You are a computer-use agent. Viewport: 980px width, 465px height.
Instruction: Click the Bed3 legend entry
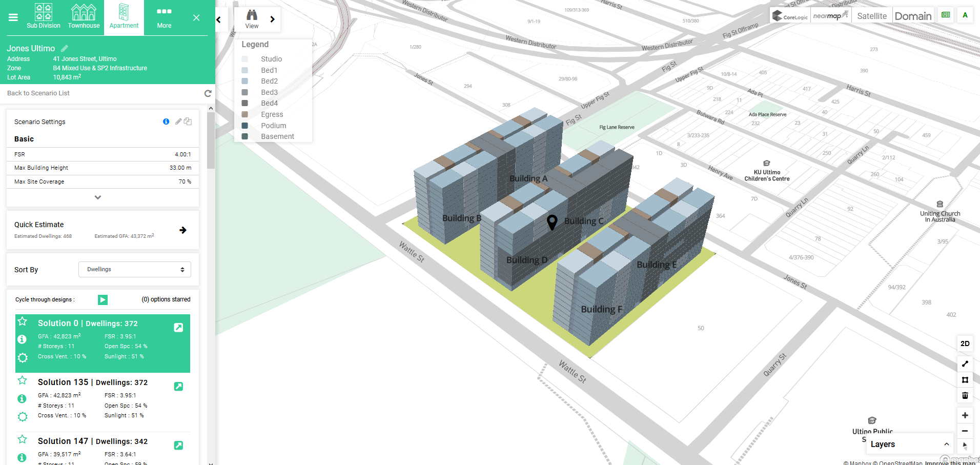pyautogui.click(x=270, y=92)
